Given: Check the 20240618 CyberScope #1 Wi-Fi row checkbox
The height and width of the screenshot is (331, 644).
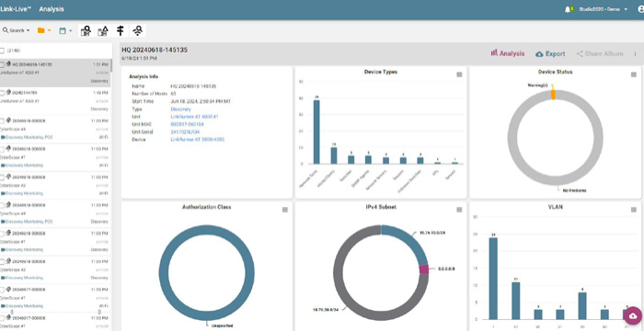Looking at the screenshot, I should (2, 149).
